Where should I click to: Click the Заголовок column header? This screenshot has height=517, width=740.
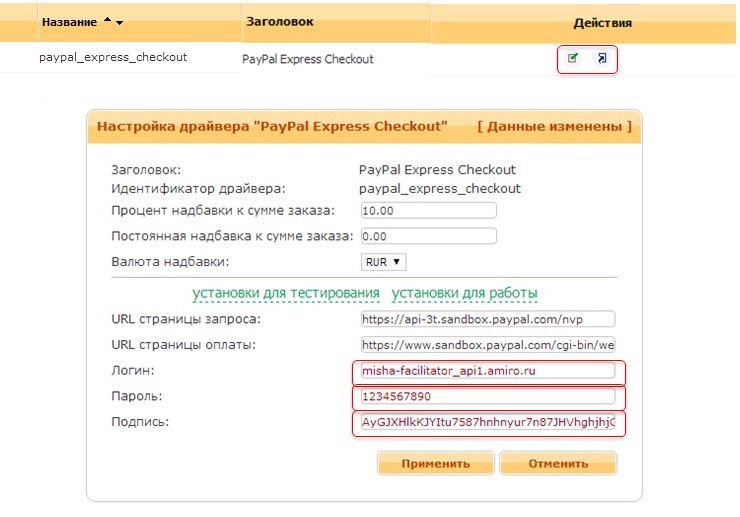279,21
